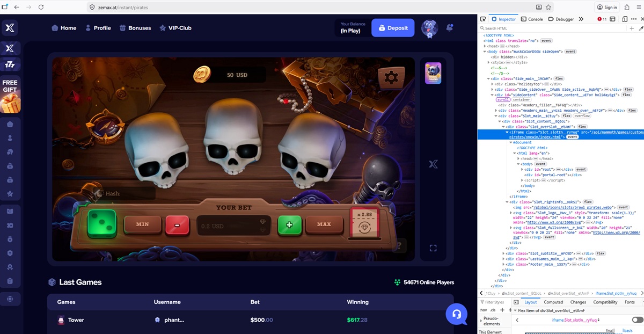Click the 777 slots sidebar icon
This screenshot has height=334, width=644.
[x=10, y=65]
